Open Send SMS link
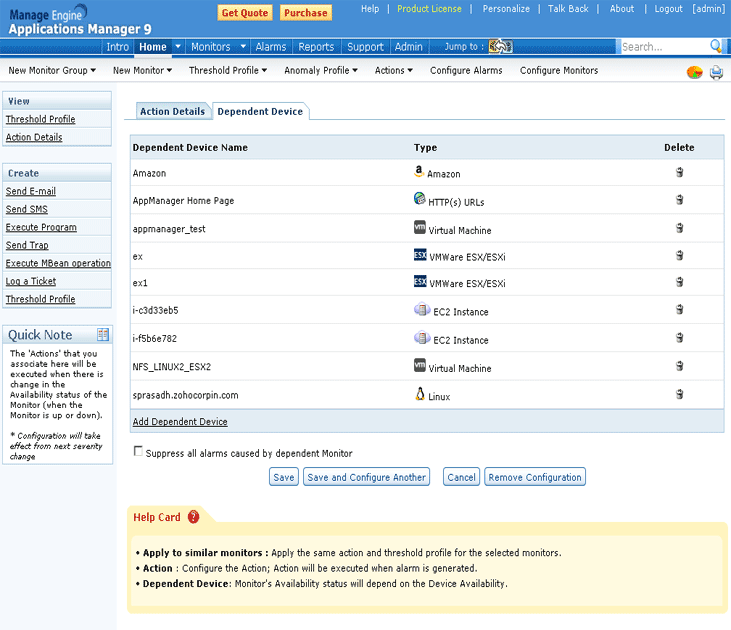This screenshot has width=731, height=630. tap(27, 209)
